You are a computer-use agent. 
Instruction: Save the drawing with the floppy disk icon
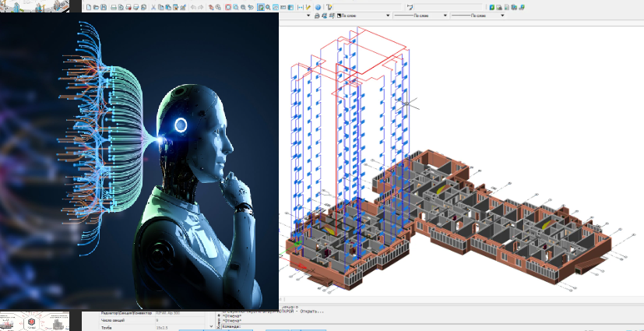click(x=104, y=7)
